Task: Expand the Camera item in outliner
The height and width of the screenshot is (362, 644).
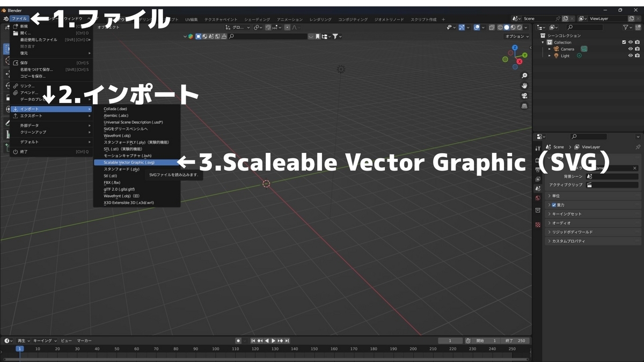Action: tap(550, 49)
